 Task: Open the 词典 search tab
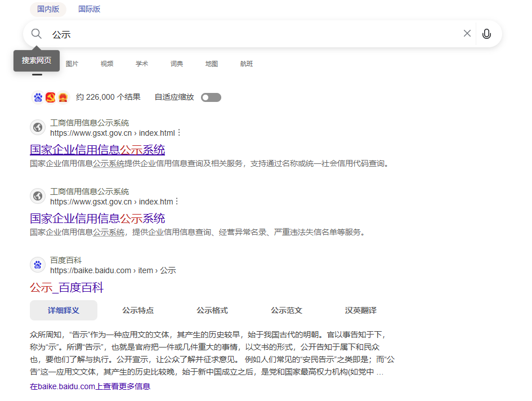177,64
